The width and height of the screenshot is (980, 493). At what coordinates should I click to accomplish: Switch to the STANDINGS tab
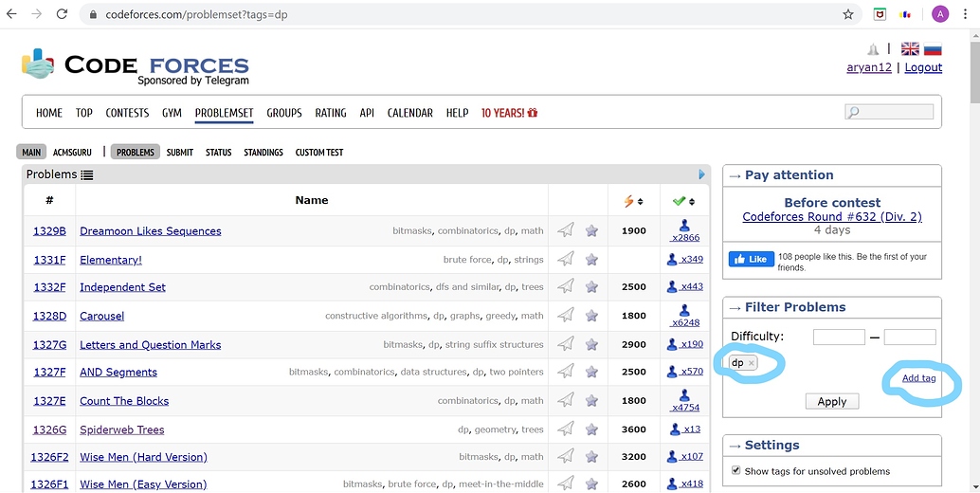click(x=263, y=153)
